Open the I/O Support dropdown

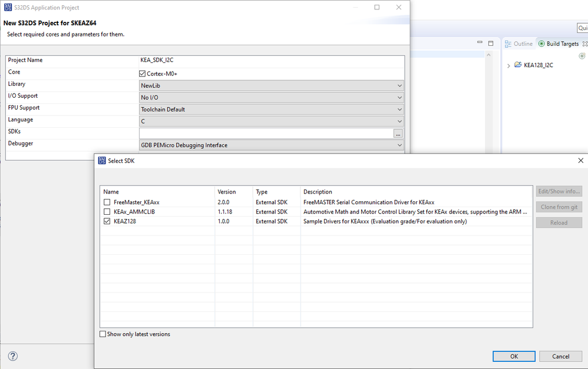point(271,98)
